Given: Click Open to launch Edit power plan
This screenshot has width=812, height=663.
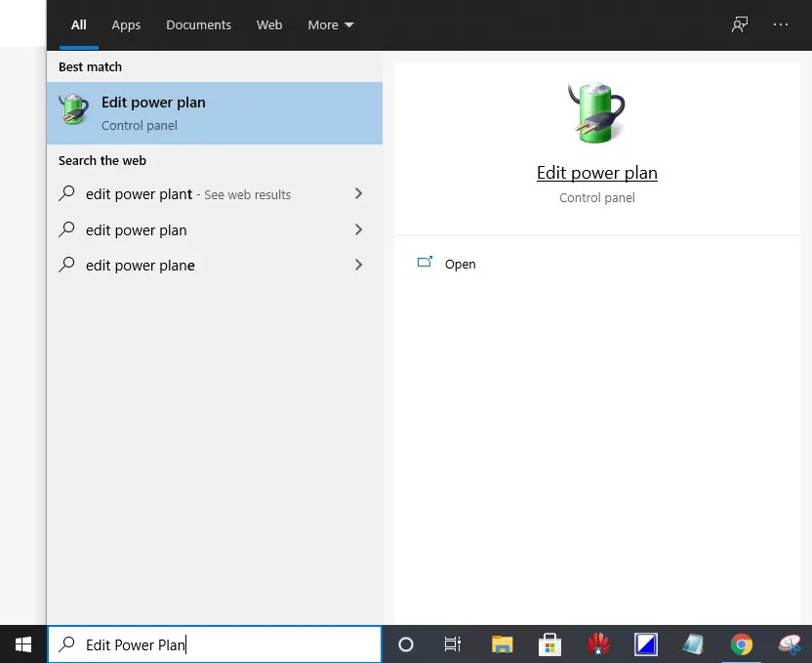Looking at the screenshot, I should pos(460,264).
